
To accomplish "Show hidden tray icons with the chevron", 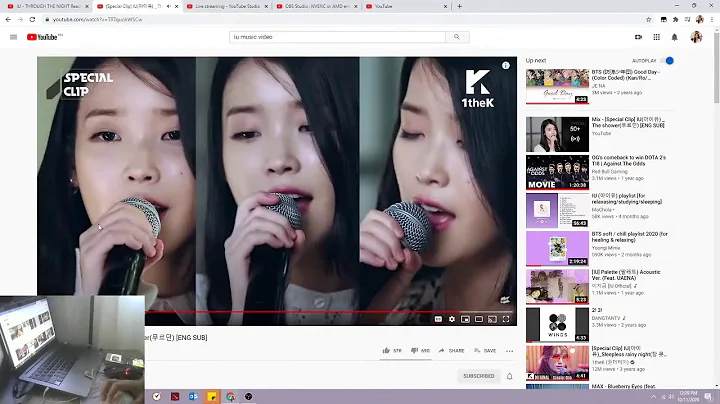I will [653, 397].
